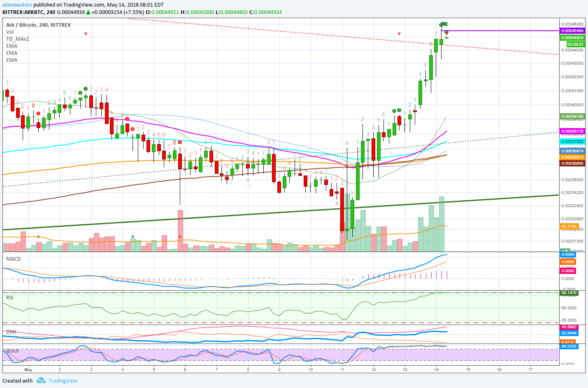Click the blue 94.2225 Stoch value label
The height and width of the screenshot is (388, 588).
click(569, 346)
